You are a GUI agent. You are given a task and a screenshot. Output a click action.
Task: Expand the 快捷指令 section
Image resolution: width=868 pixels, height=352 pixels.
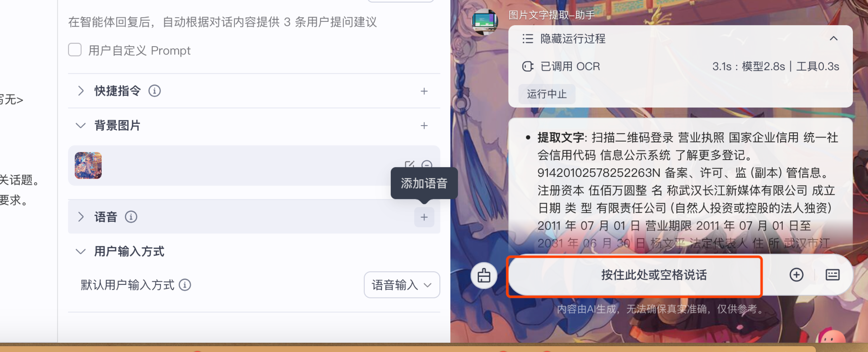click(80, 91)
